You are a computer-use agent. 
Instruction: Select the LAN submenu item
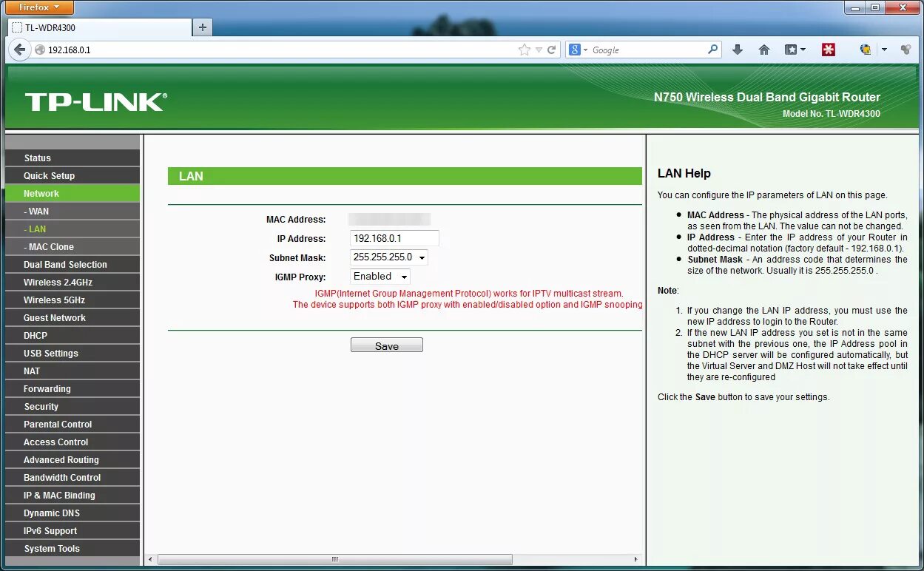tap(72, 229)
